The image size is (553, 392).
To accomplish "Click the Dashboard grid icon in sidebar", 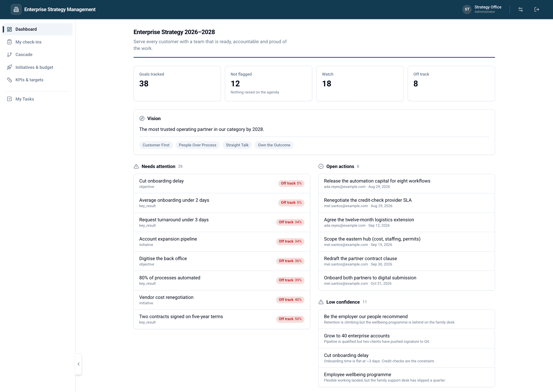I will pyautogui.click(x=9, y=29).
